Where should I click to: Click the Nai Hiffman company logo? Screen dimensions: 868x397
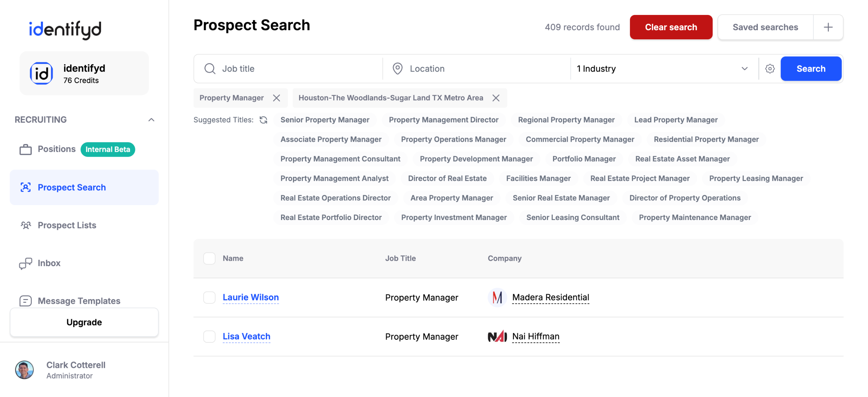coord(497,336)
